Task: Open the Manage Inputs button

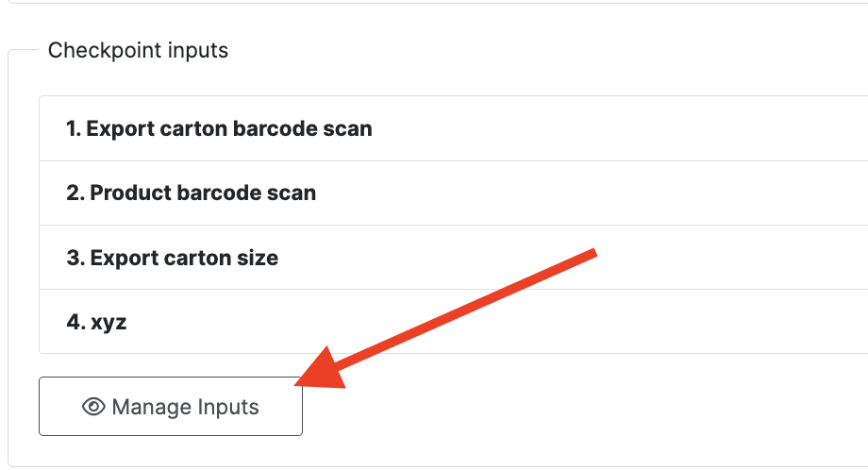Action: tap(171, 407)
